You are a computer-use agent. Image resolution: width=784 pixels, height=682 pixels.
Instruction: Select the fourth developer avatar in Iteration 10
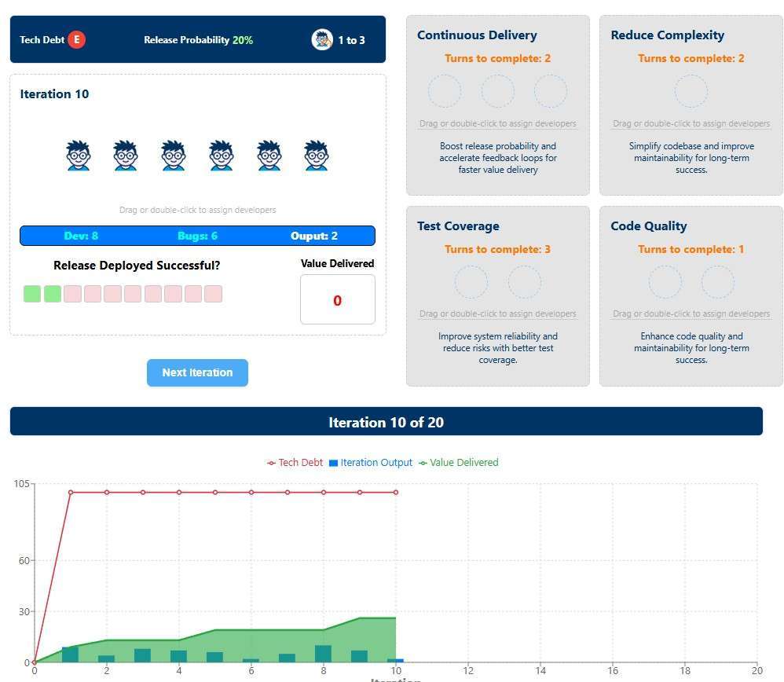click(x=221, y=156)
